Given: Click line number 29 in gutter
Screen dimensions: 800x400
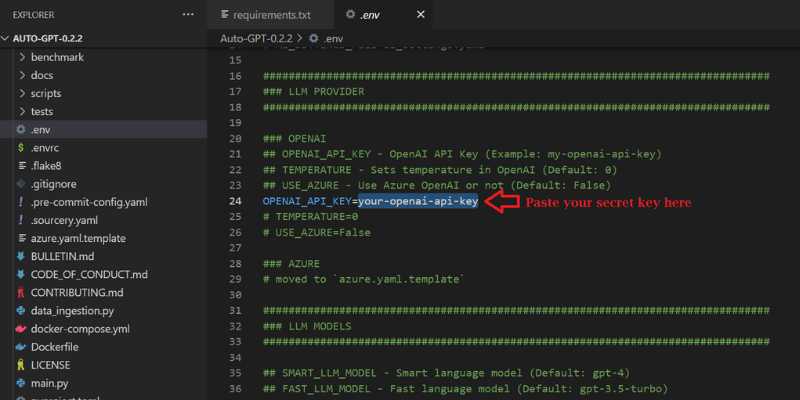Looking at the screenshot, I should coord(235,280).
